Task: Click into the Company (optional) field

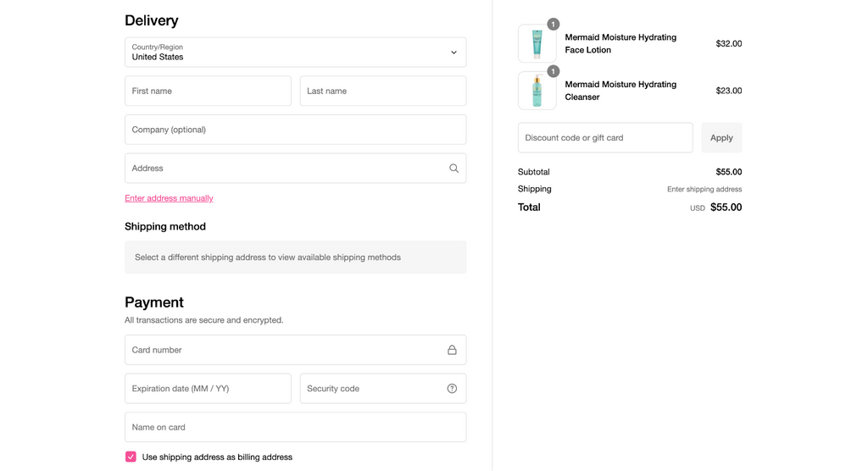Action: point(295,130)
